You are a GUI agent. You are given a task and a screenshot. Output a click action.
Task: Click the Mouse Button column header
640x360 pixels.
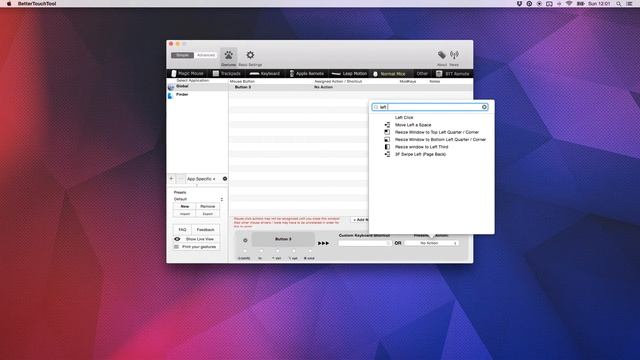[x=242, y=82]
